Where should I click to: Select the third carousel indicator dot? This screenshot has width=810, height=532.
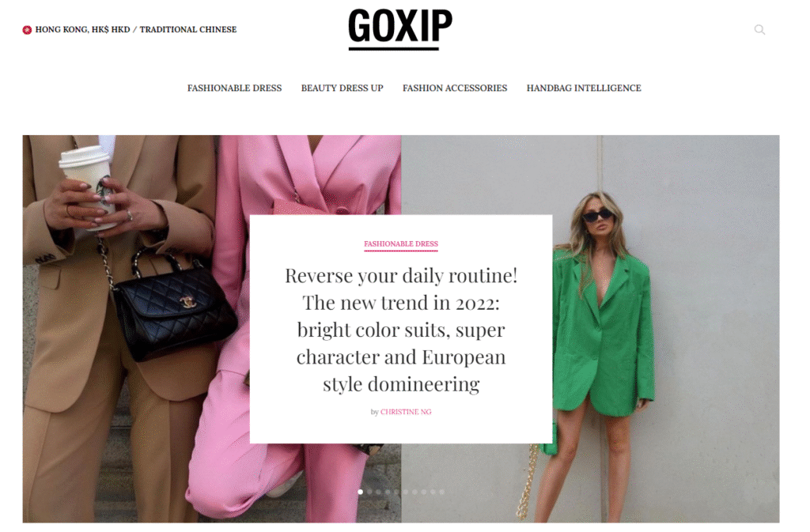click(x=379, y=492)
